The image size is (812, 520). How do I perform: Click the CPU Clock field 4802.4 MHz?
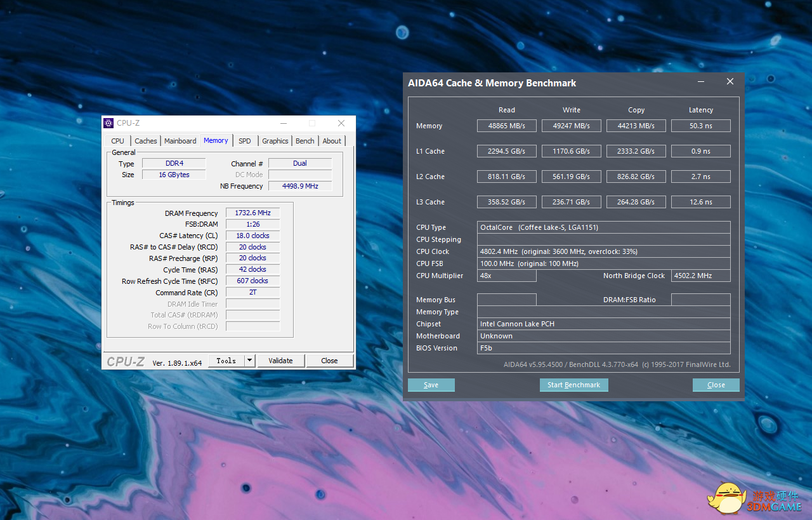point(604,251)
